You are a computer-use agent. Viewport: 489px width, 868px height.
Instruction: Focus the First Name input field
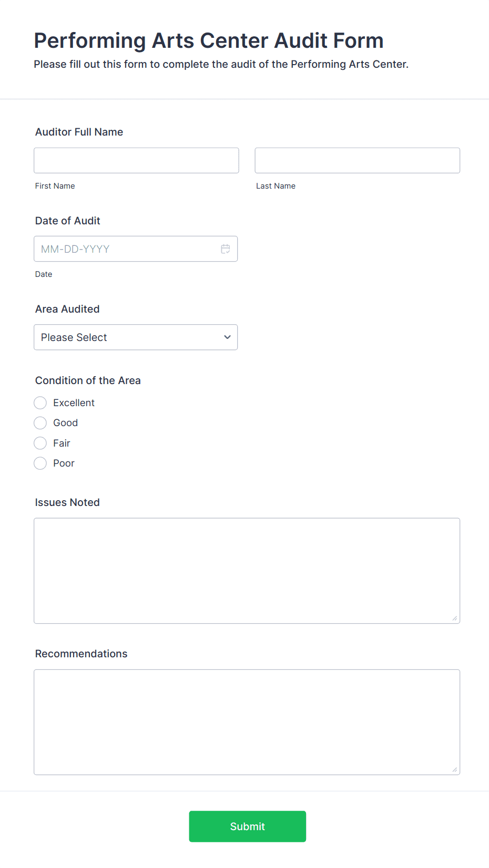136,160
